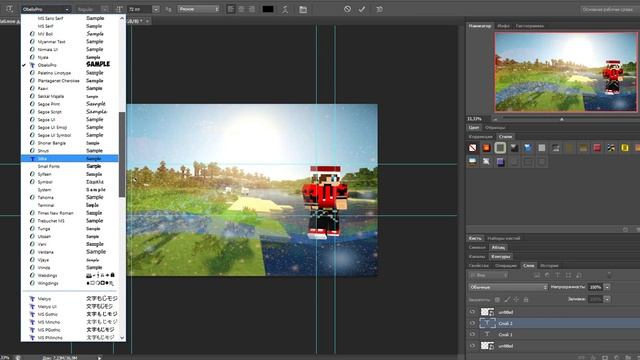Viewport: 640px width, 360px height.
Task: Commit current text edits checkmark
Action: tap(362, 9)
